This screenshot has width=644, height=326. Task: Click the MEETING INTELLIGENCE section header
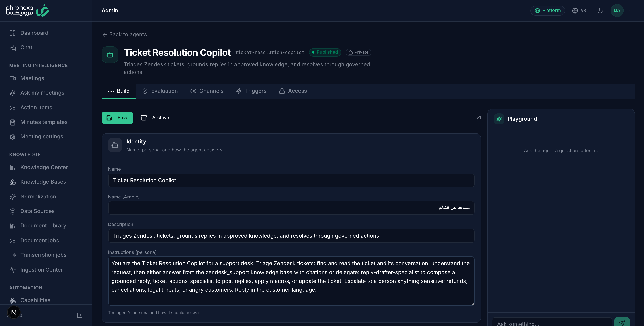(x=39, y=65)
